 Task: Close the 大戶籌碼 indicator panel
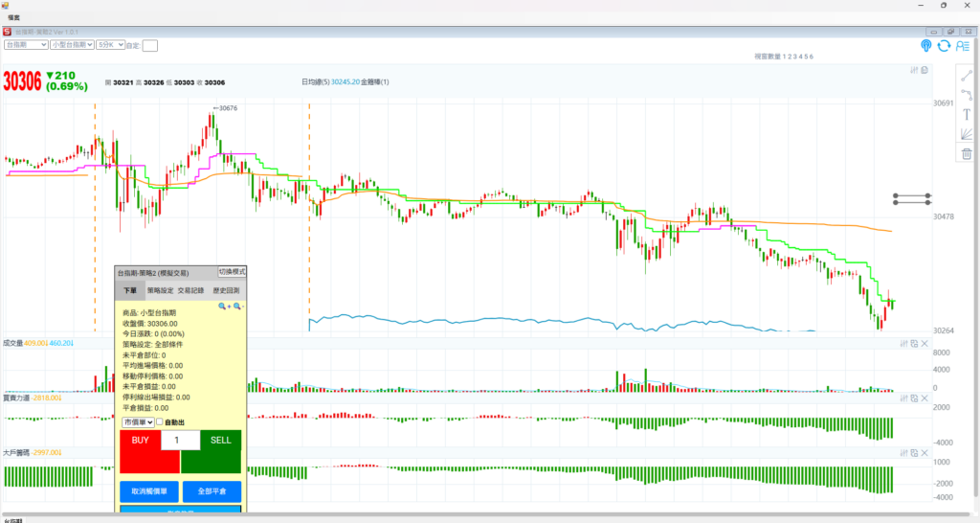point(924,453)
